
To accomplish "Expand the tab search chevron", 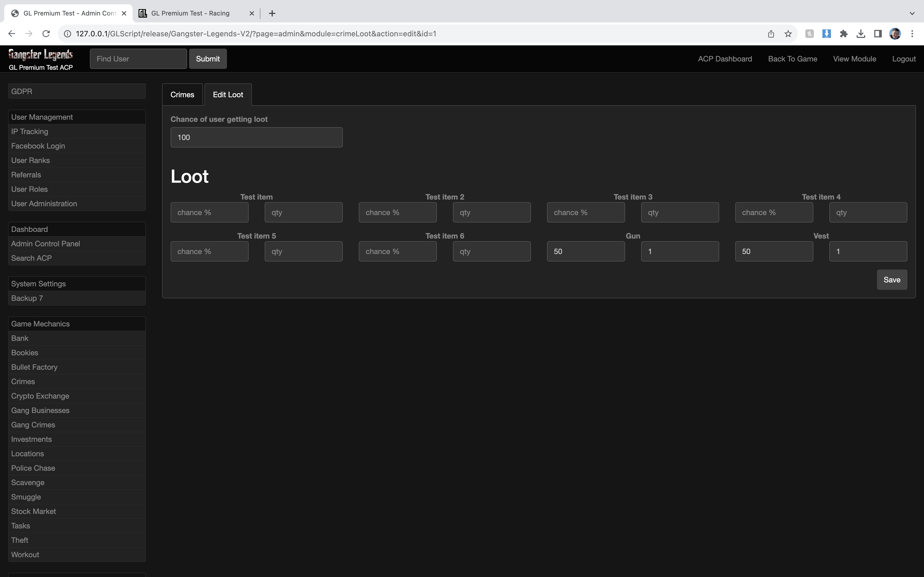I will tap(912, 13).
